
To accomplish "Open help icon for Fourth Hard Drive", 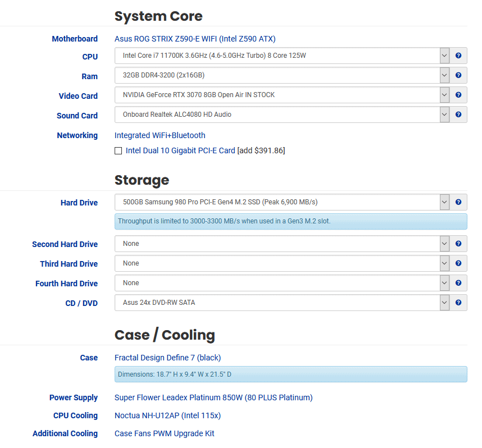I will [x=458, y=283].
